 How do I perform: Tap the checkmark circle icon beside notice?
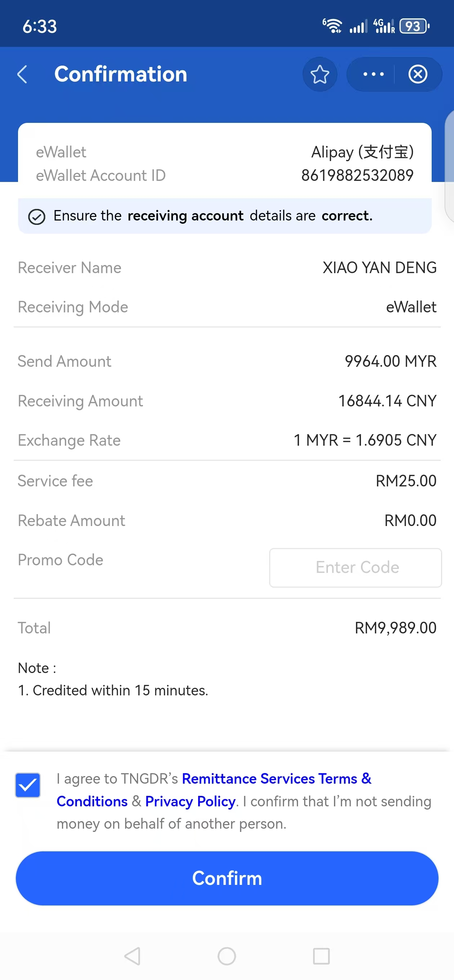tap(37, 217)
